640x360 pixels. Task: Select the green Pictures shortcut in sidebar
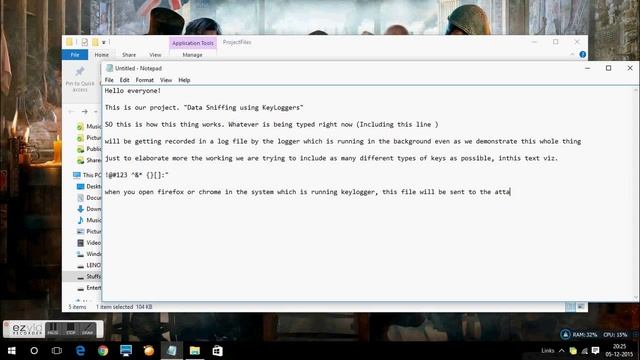click(89, 138)
